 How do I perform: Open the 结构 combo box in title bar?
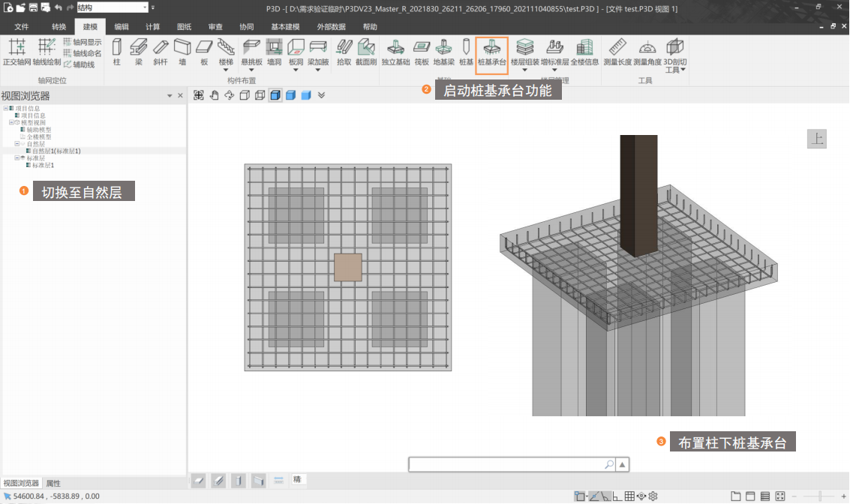tap(112, 7)
